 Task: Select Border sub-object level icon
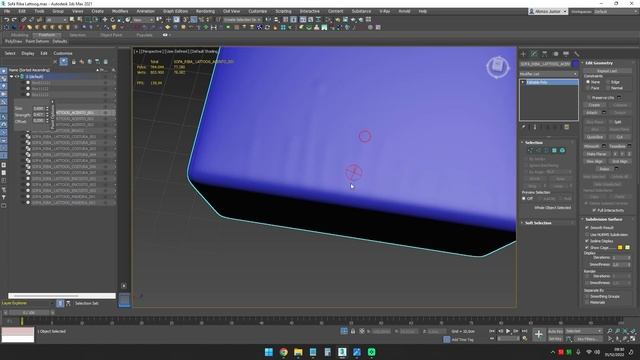coord(546,151)
